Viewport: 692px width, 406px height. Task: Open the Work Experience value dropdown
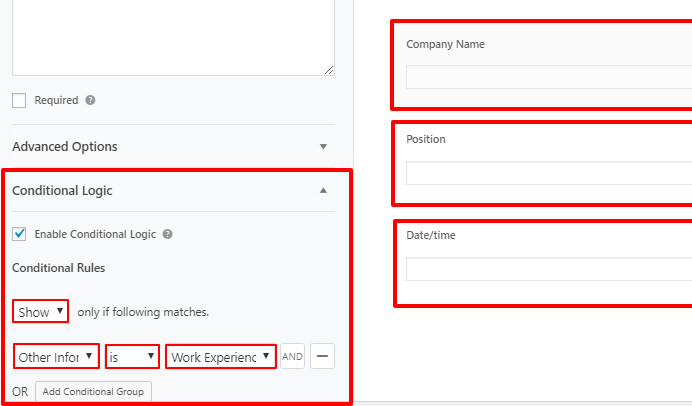pyautogui.click(x=221, y=356)
